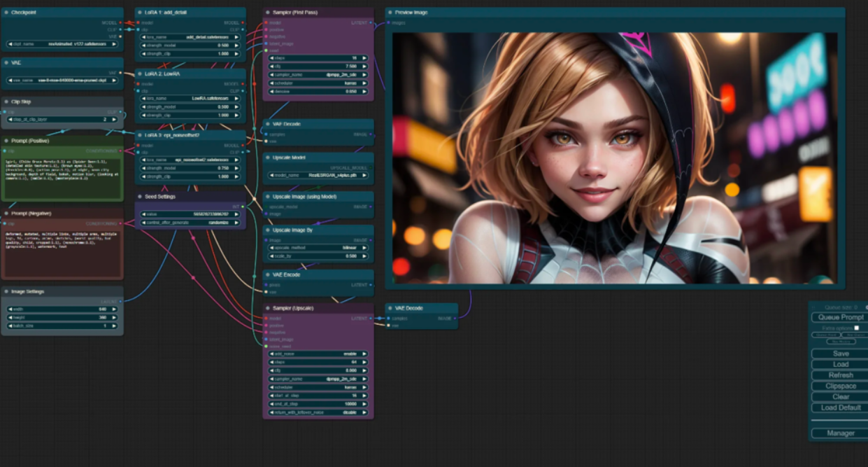Click the Preview Image node collapse dot

pyautogui.click(x=390, y=13)
